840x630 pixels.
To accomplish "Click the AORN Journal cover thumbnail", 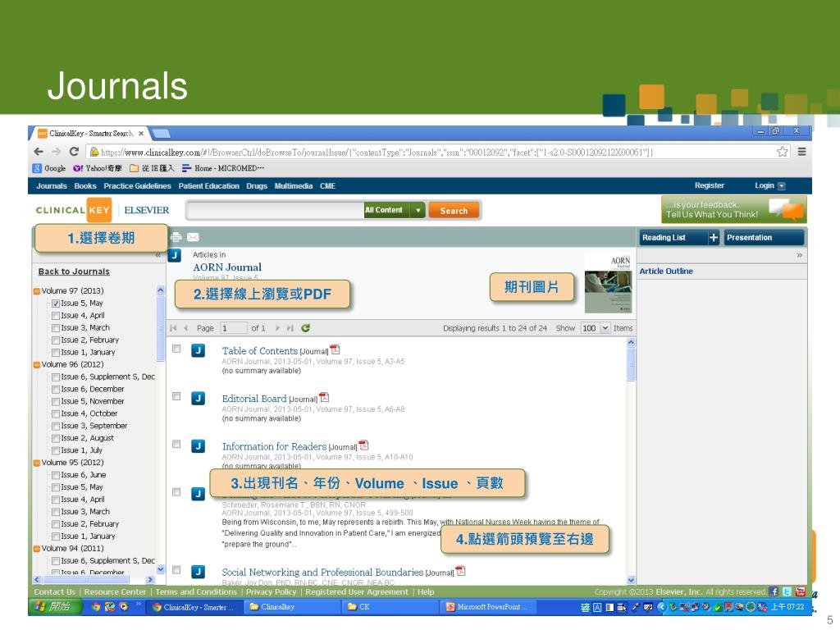I will (x=608, y=283).
